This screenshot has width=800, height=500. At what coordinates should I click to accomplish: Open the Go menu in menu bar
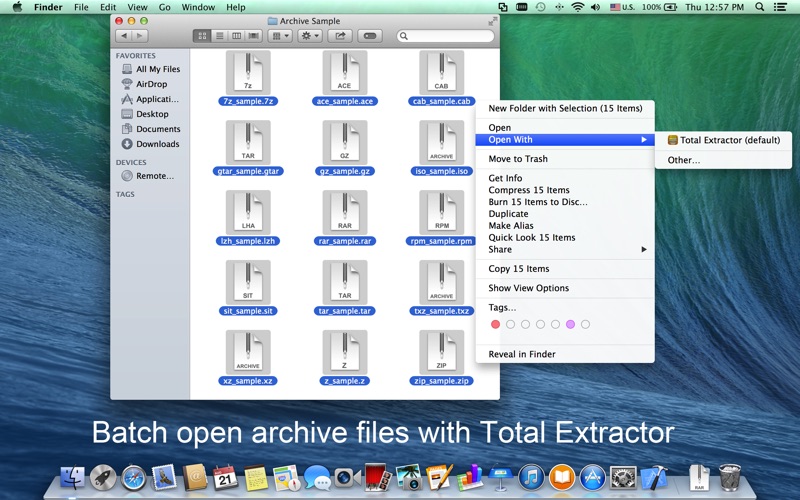tap(164, 7)
